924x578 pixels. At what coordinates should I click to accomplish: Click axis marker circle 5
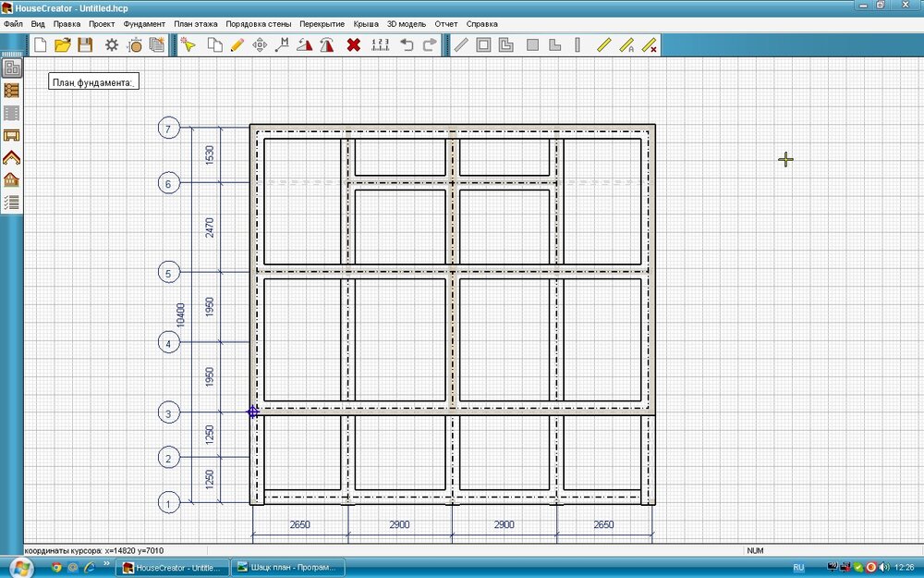click(168, 273)
